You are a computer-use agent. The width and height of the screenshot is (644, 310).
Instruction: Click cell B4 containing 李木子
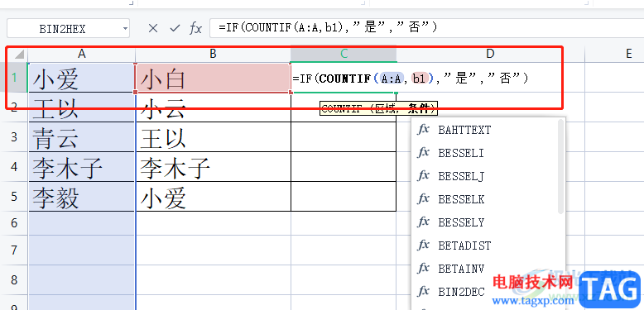[x=213, y=167]
